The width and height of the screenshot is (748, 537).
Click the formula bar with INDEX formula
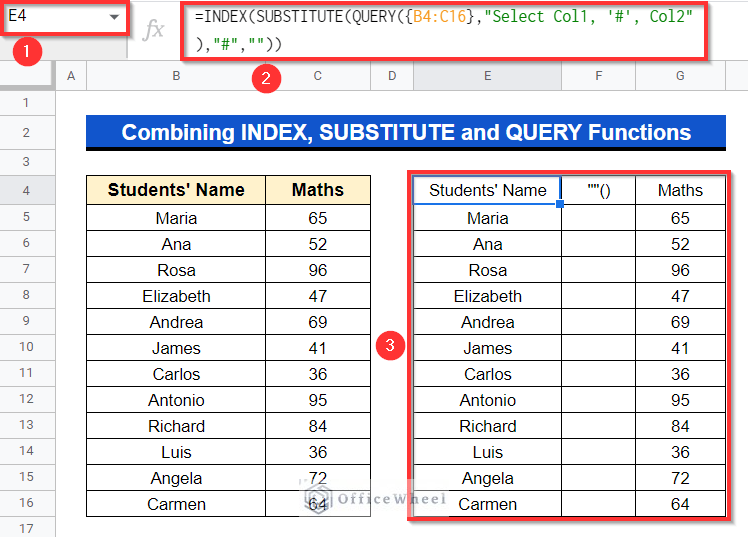pyautogui.click(x=444, y=31)
